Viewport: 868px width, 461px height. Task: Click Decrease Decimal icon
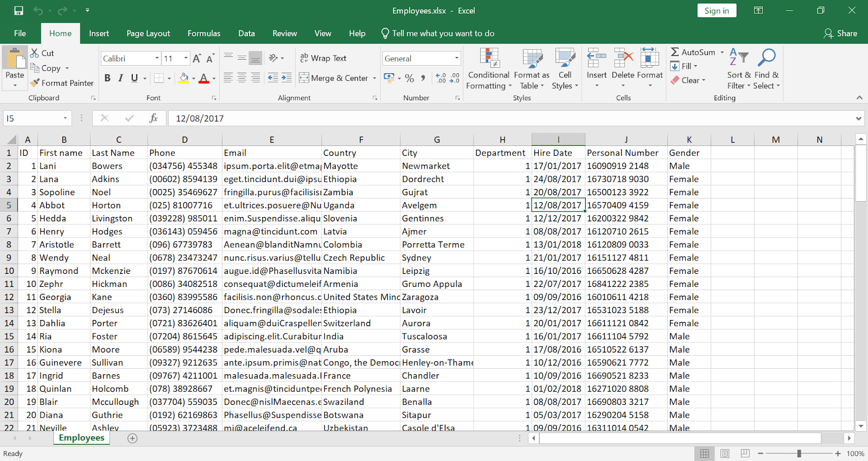pos(455,78)
